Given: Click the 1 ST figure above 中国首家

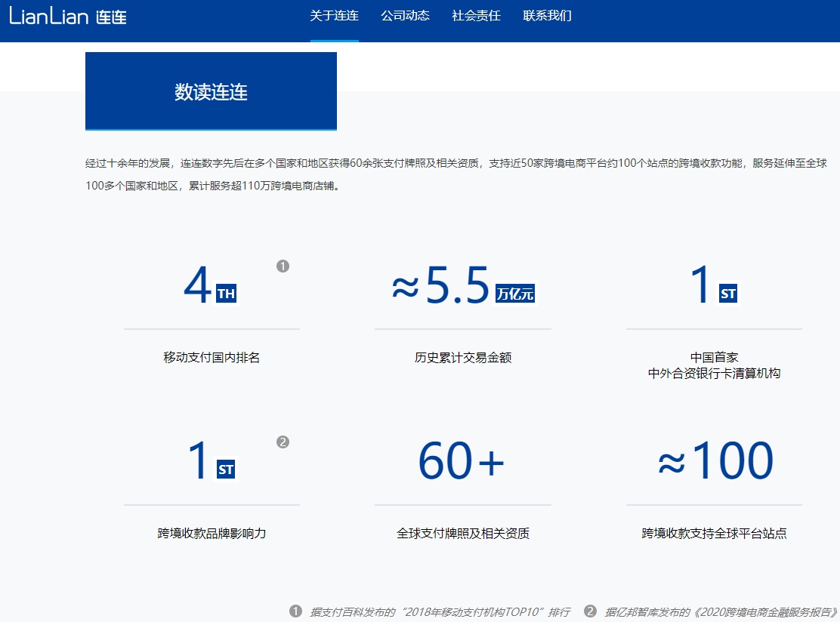Looking at the screenshot, I should pos(714,286).
